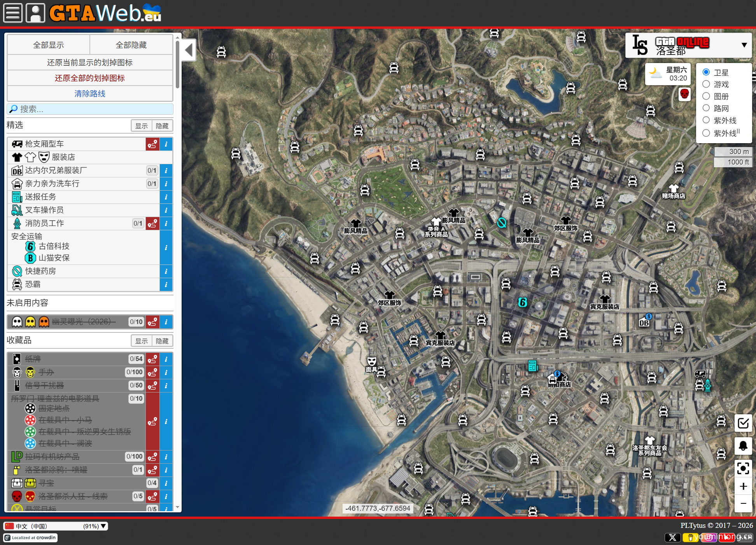This screenshot has height=545, width=756.
Task: Click the center-focus target button
Action: point(743,468)
